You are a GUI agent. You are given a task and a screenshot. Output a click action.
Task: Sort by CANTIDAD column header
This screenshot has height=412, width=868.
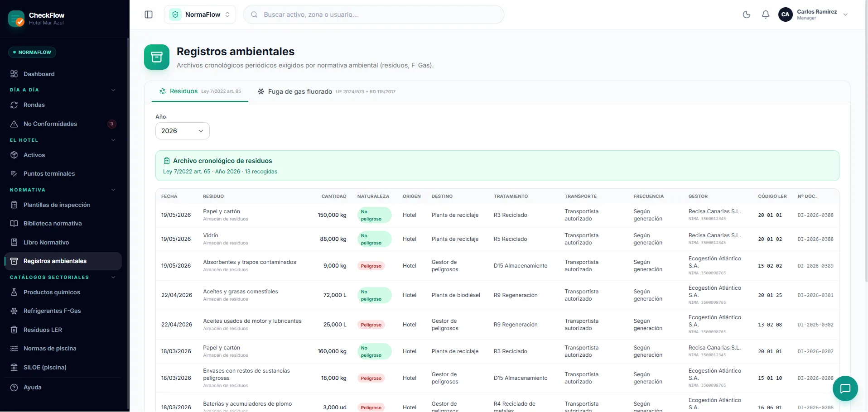[x=334, y=196]
